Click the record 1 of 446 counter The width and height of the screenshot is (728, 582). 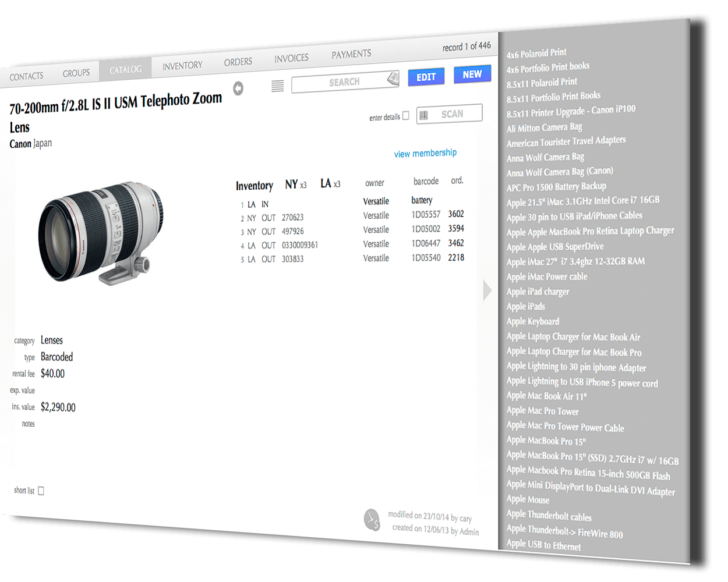[x=467, y=47]
